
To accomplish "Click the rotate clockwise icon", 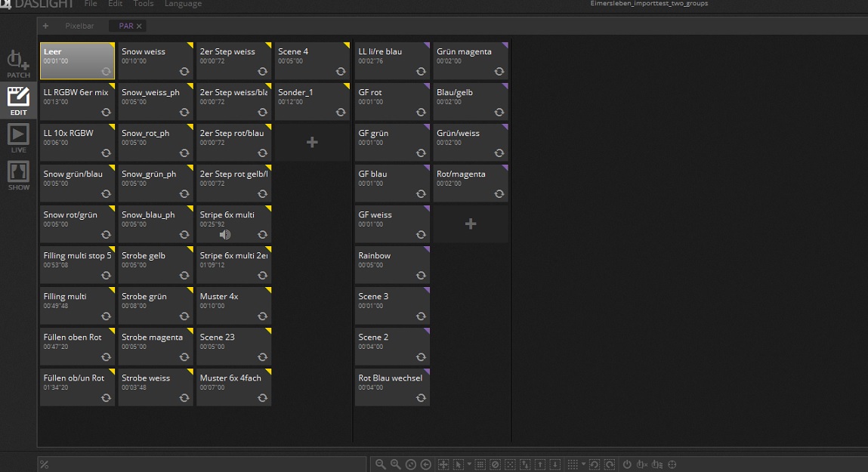I will [610, 464].
